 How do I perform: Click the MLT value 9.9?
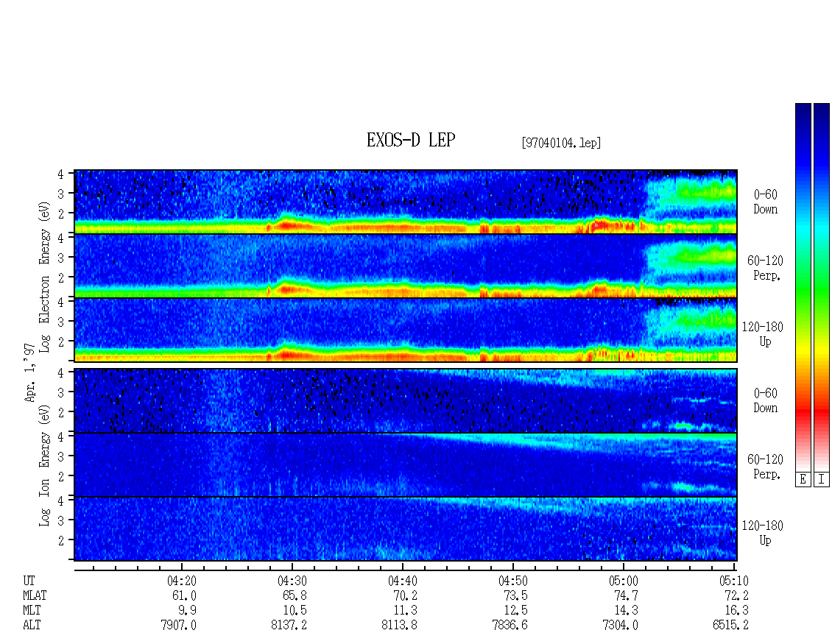pyautogui.click(x=188, y=611)
